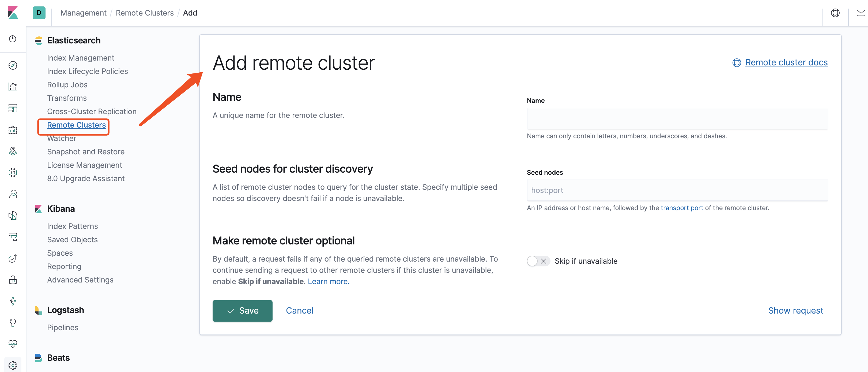This screenshot has height=372, width=868.
Task: Click the Learn more link
Action: (329, 281)
